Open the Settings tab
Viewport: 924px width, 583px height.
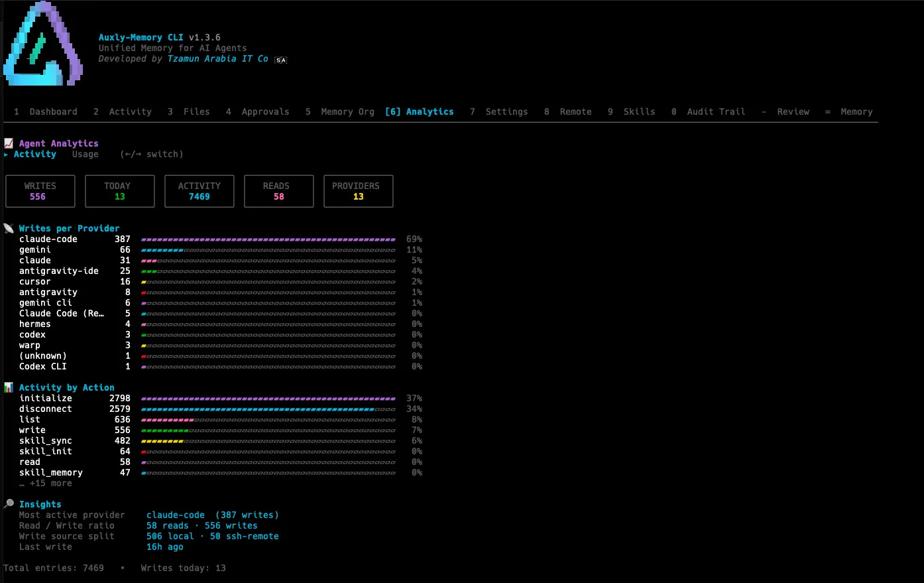tap(499, 111)
